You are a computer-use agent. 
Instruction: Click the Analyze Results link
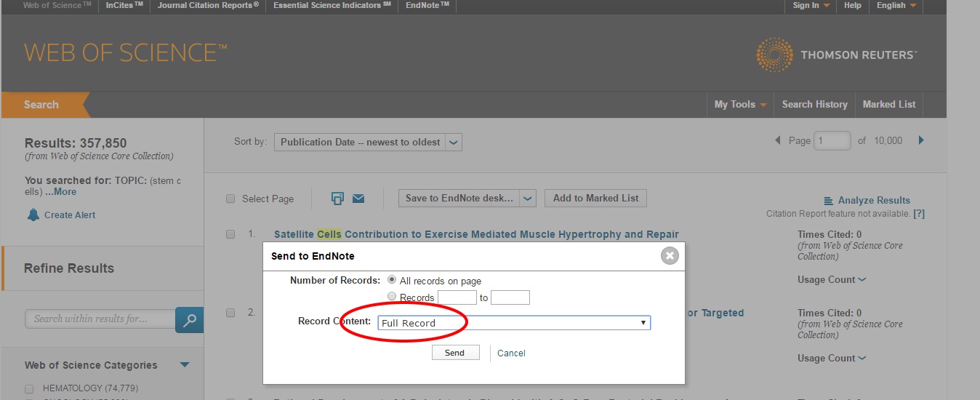pos(874,201)
